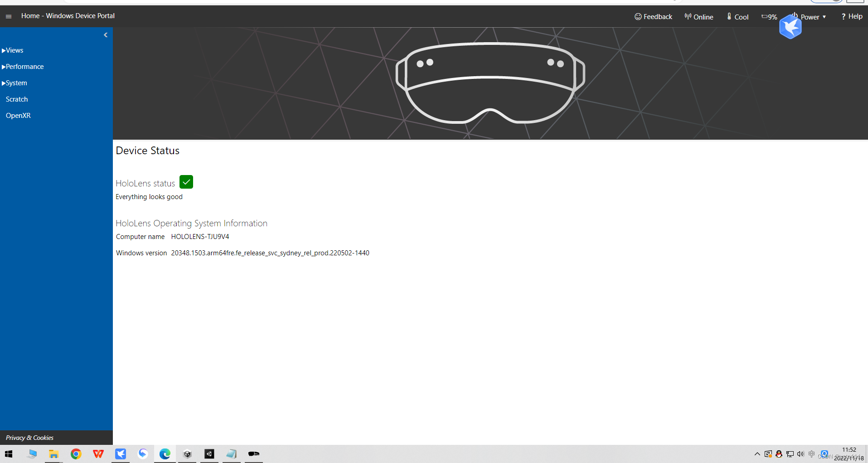Open Help from the portal toolbar

tap(851, 16)
